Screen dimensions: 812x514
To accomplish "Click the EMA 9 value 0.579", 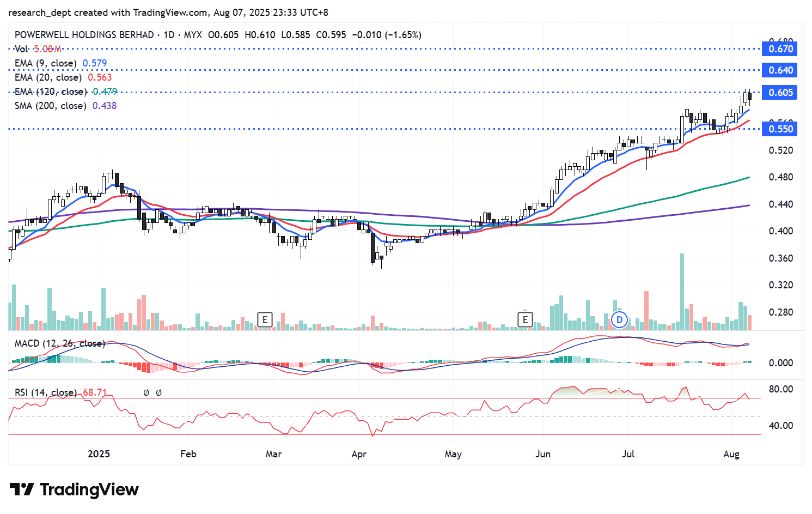I will coord(95,63).
